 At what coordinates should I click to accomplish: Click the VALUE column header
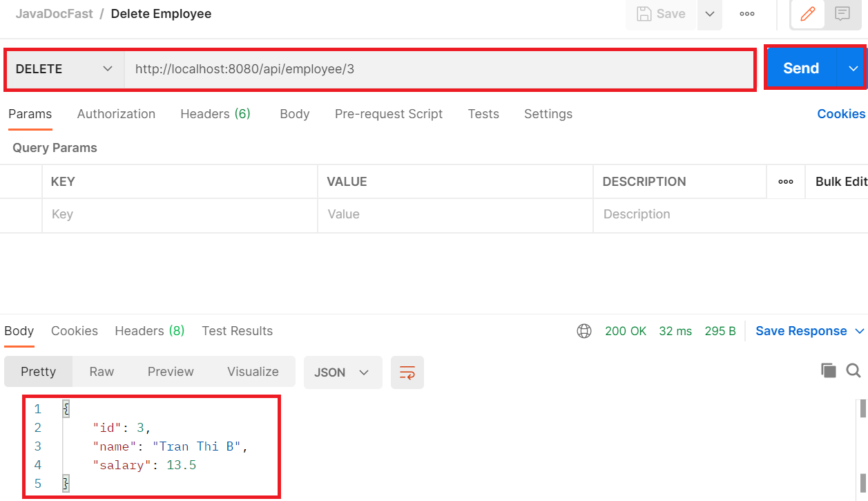[x=347, y=182]
